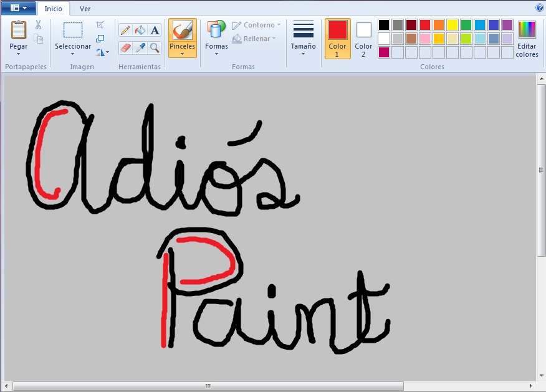Pick the dark gray color swatch
546x392 pixels.
(x=398, y=25)
